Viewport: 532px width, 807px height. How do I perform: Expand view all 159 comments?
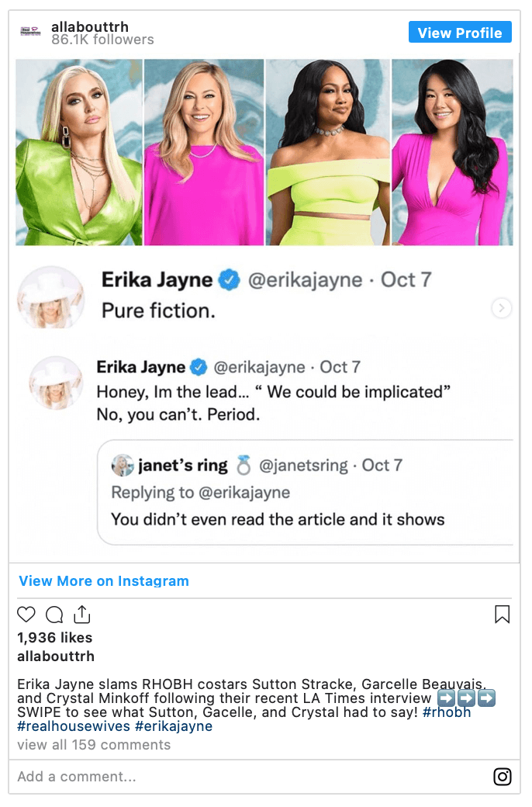click(94, 745)
